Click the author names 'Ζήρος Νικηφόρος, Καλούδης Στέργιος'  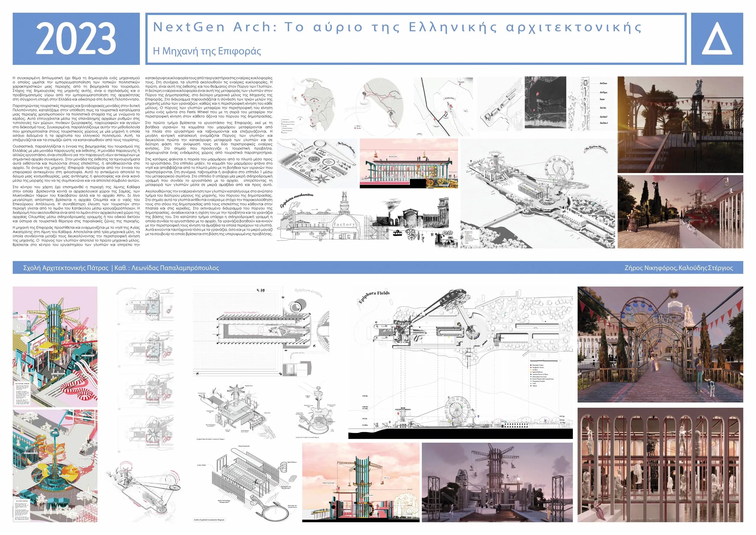(678, 268)
